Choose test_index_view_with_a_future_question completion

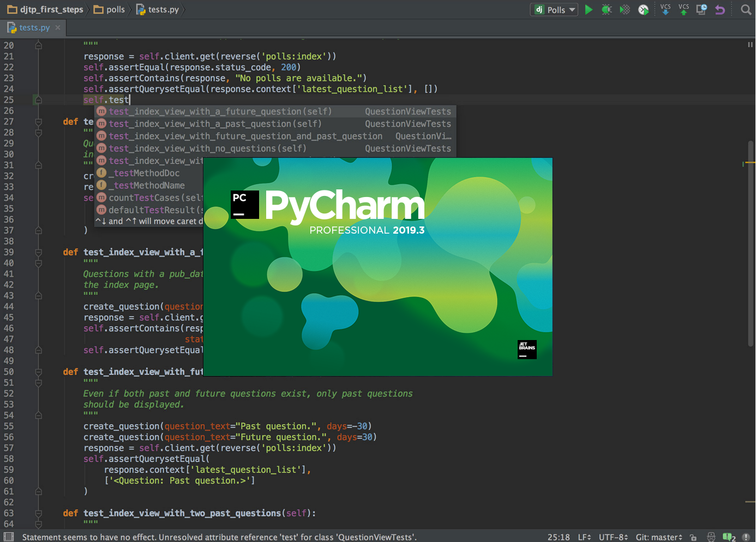coord(275,111)
